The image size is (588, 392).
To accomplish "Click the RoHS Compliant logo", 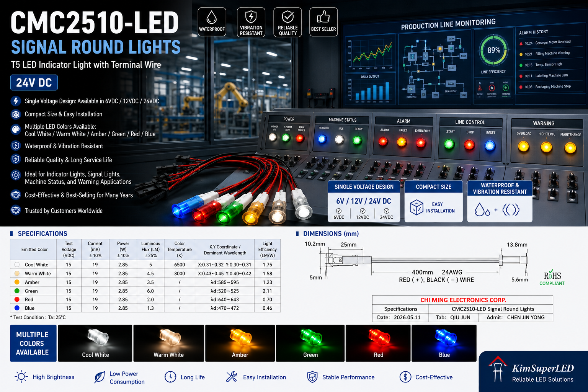I will pos(552,277).
